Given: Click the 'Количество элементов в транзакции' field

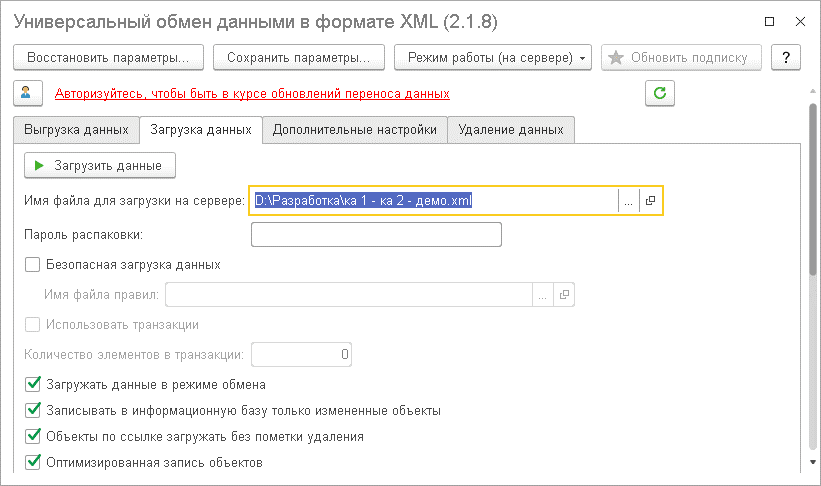Looking at the screenshot, I should [x=301, y=355].
